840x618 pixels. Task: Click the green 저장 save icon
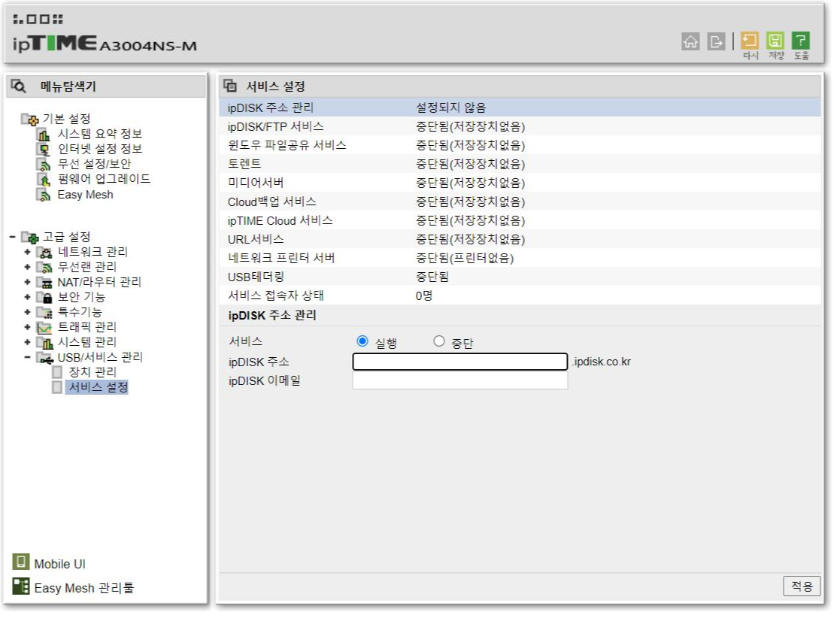(x=775, y=40)
